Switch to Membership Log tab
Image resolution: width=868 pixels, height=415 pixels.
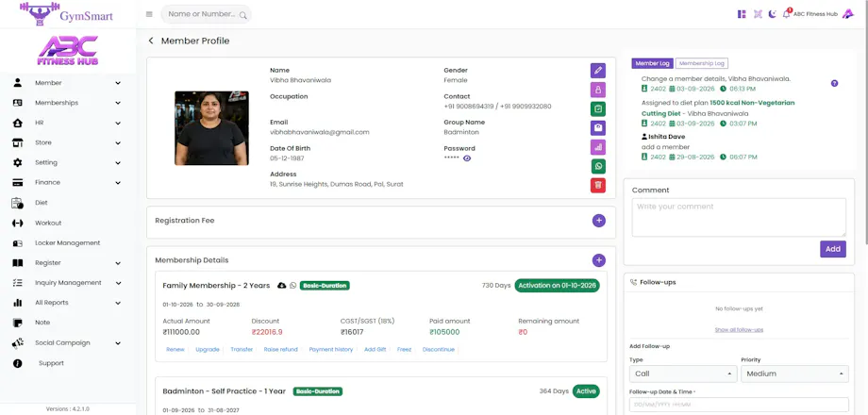(701, 63)
